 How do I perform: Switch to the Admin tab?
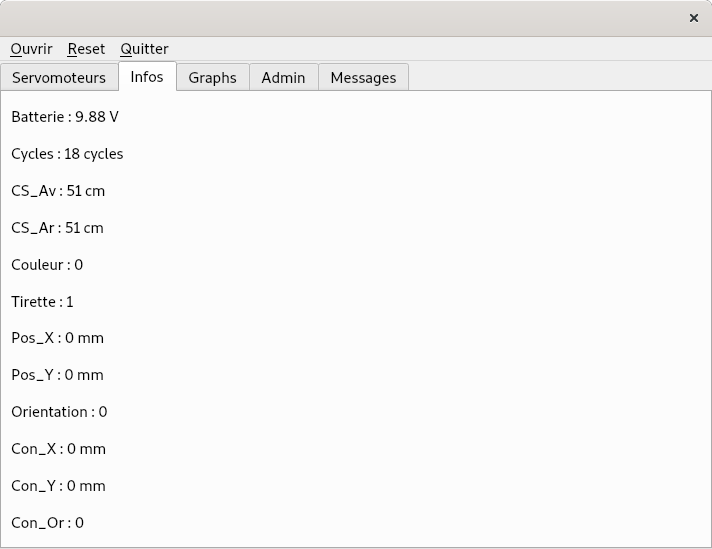283,77
